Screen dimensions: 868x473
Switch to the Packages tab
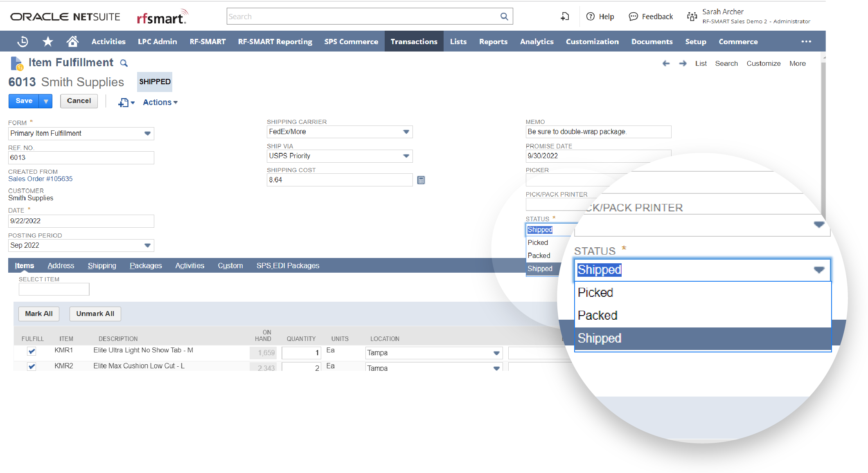pyautogui.click(x=146, y=265)
